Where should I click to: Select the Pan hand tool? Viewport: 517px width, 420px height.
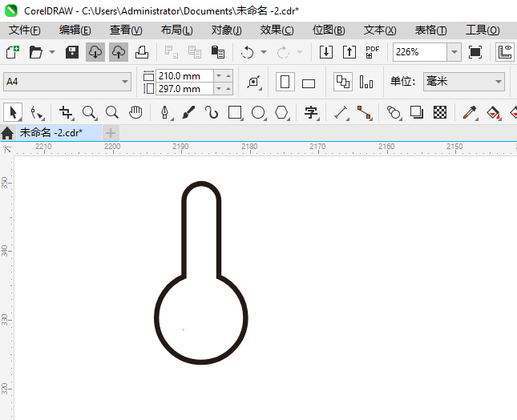135,112
